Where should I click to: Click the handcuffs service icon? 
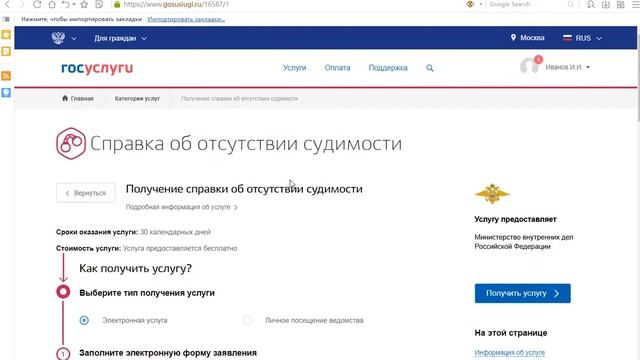71,144
